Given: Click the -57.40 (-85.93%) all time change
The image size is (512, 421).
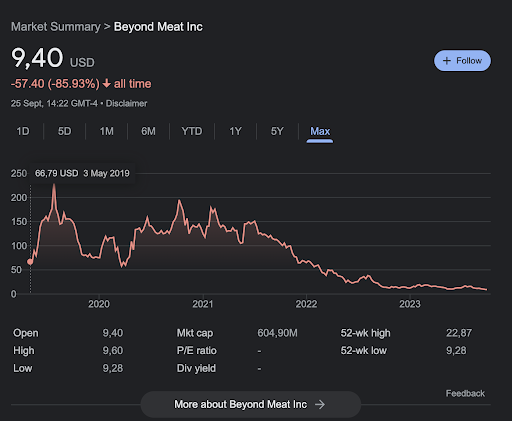Looking at the screenshot, I should tap(81, 84).
